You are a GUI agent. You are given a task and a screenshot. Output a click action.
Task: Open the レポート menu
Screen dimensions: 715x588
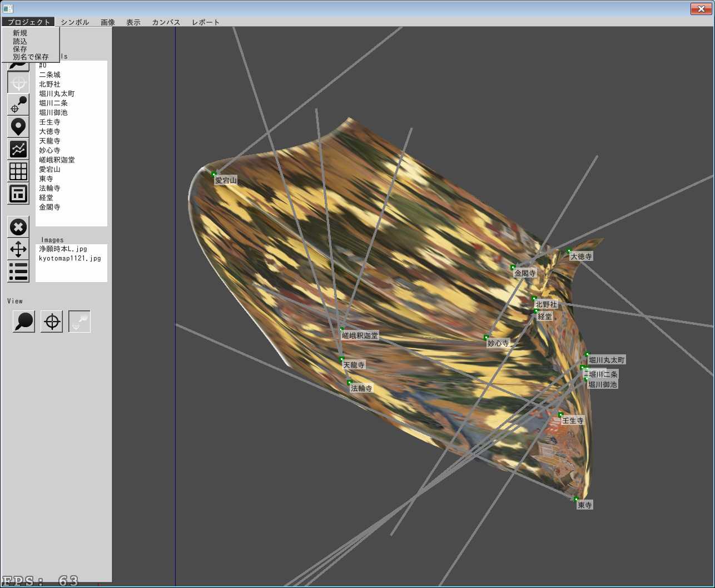[206, 22]
